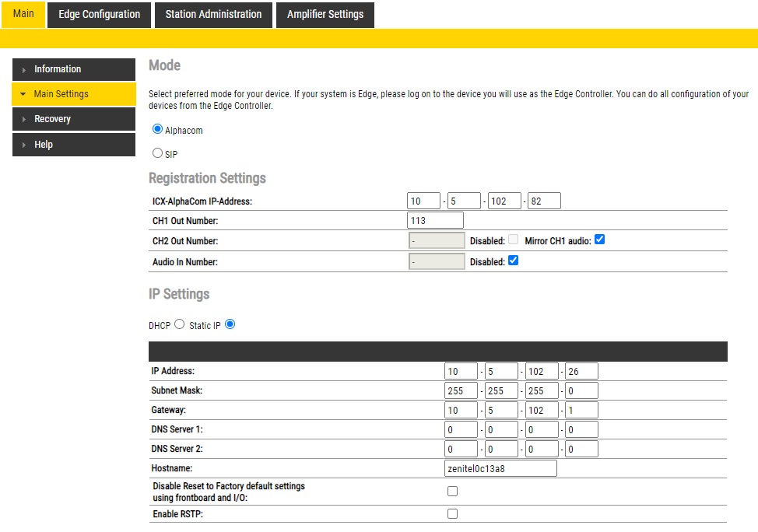Screen dimensions: 758x532
Task: Click first octet of ICX-AlphaCom IP-Address
Action: (x=423, y=201)
